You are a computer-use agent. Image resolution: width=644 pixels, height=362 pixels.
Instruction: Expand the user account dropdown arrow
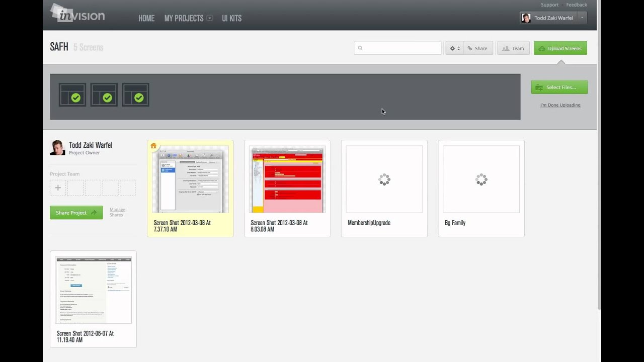582,18
